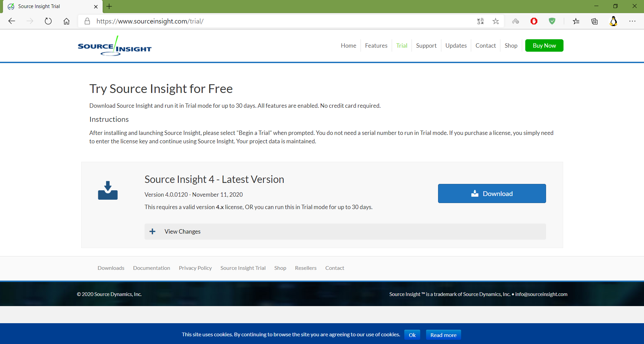
Task: Open the Favorites list icon
Action: point(576,21)
